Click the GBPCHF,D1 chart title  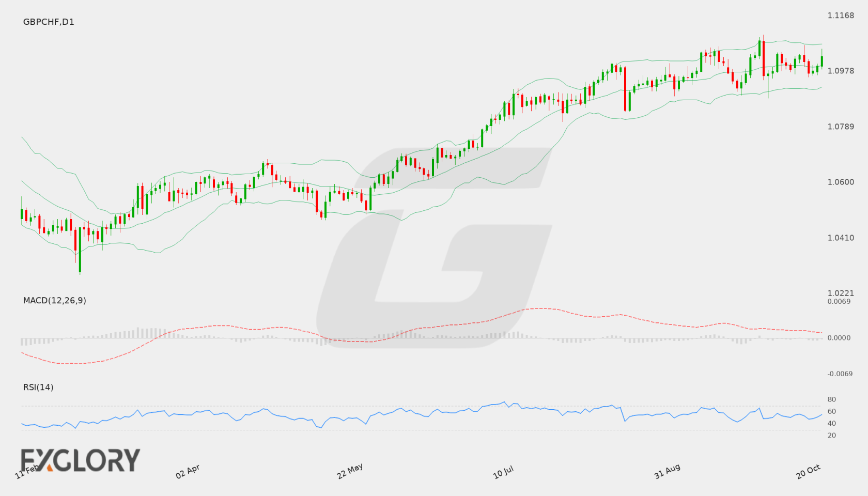(49, 22)
